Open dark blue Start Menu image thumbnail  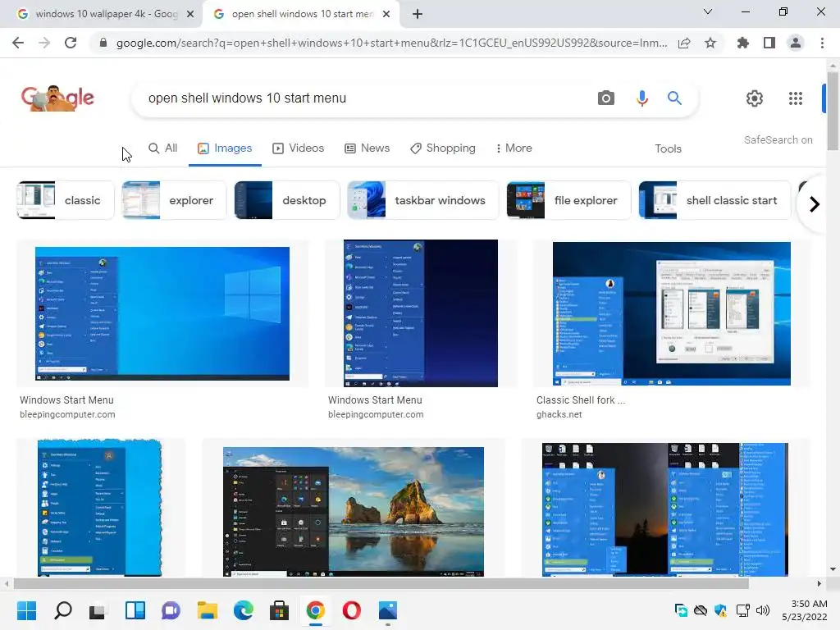point(421,313)
